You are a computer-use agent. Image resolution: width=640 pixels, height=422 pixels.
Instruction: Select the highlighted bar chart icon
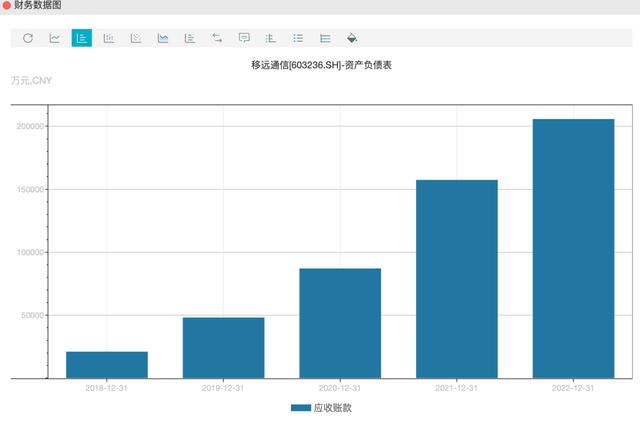pyautogui.click(x=82, y=38)
